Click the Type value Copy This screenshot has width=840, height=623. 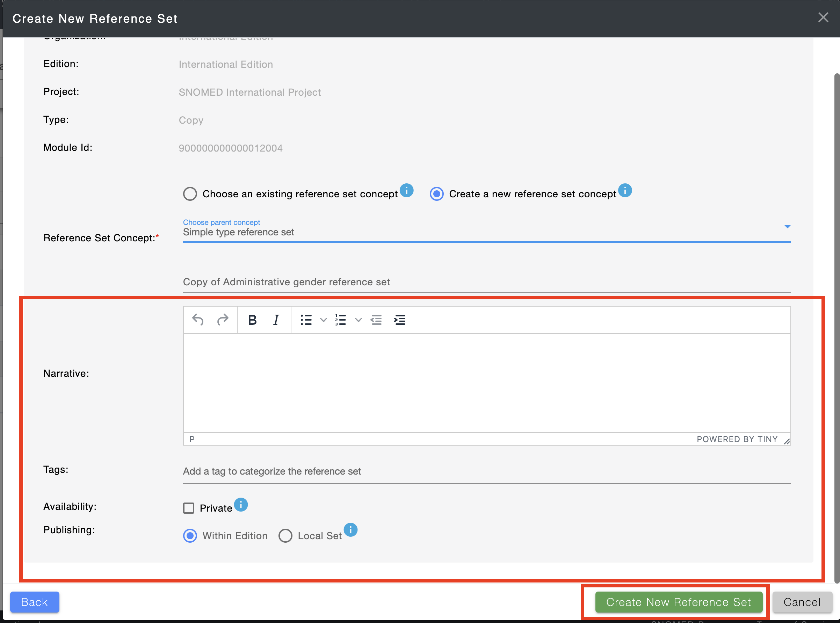click(191, 120)
